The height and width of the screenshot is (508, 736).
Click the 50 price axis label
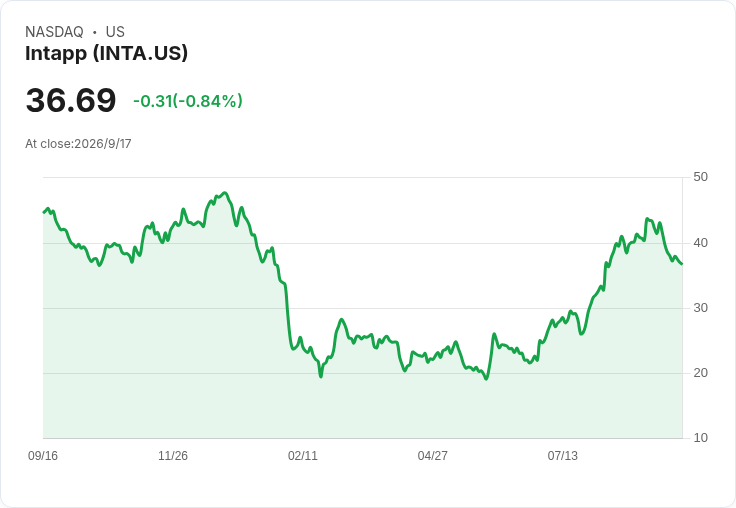tap(700, 177)
